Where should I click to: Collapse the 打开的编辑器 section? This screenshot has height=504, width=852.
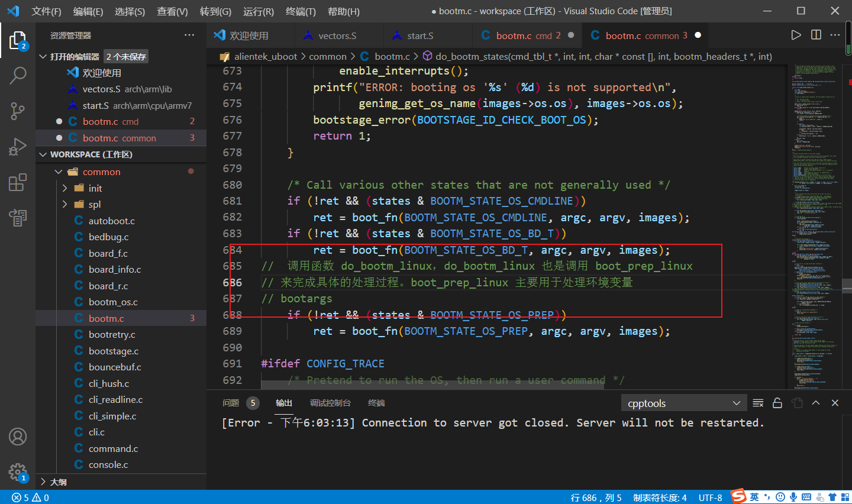click(43, 57)
